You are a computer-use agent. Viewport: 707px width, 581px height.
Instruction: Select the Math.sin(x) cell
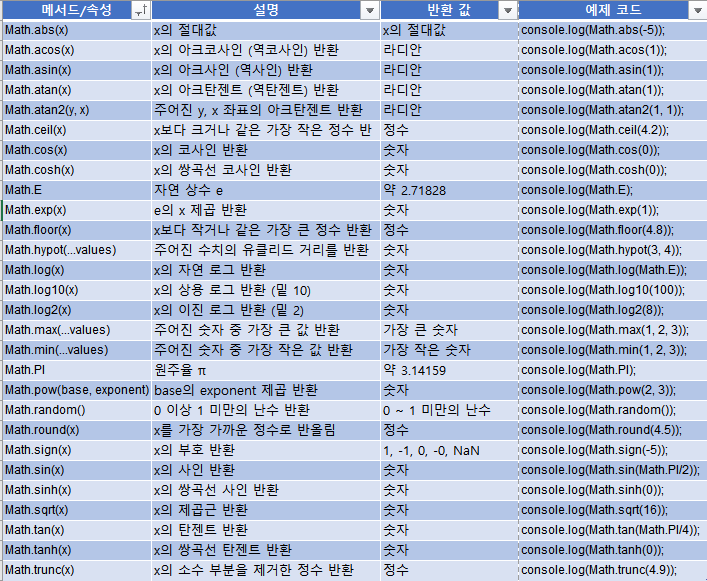77,470
